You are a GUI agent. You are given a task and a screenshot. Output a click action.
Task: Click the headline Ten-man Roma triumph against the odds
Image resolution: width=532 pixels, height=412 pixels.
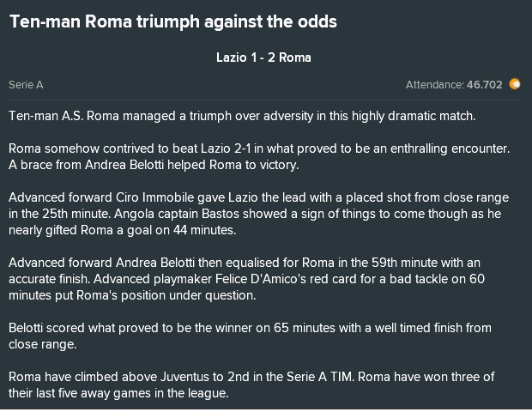[173, 21]
